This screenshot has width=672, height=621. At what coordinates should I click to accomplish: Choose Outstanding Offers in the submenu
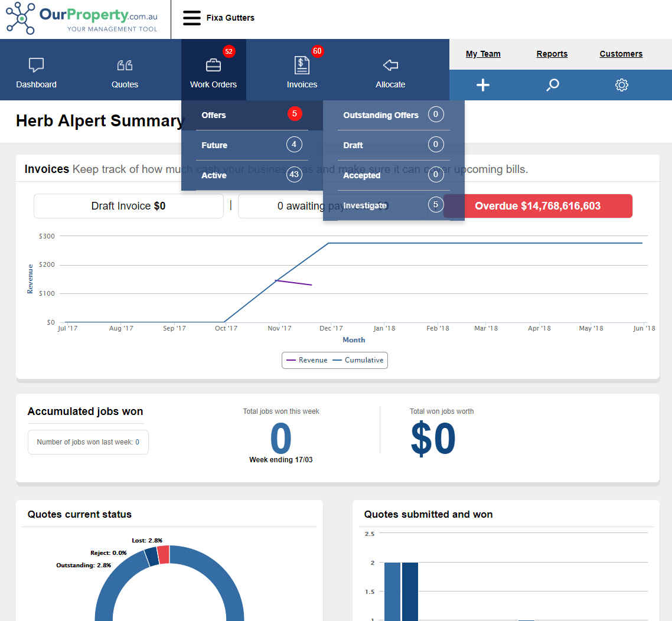(393, 115)
